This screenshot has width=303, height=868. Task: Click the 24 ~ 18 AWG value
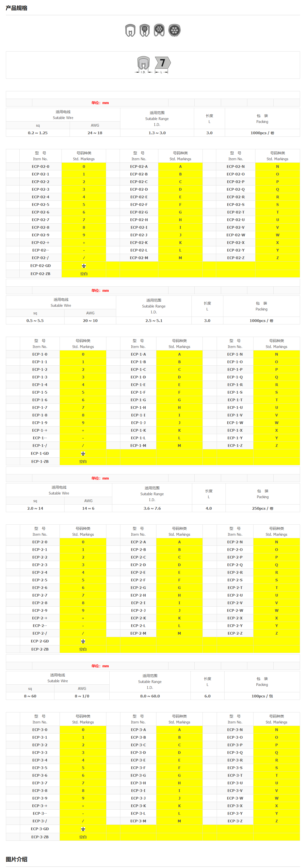[x=95, y=133]
